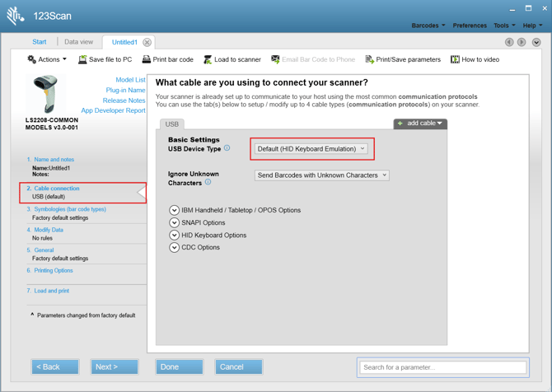Click Print bar code toolbar icon

(147, 59)
